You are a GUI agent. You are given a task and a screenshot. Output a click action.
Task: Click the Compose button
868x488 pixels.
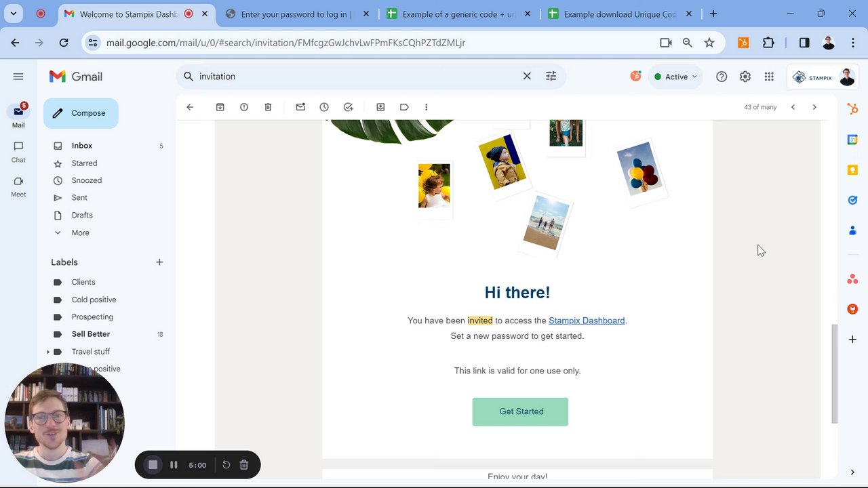tap(81, 113)
